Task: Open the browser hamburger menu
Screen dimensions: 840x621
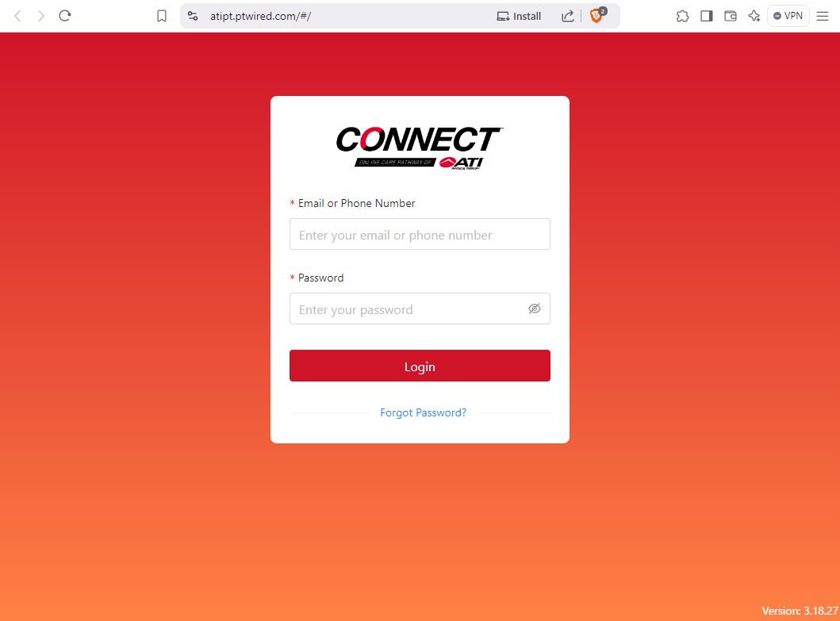Action: tap(823, 16)
